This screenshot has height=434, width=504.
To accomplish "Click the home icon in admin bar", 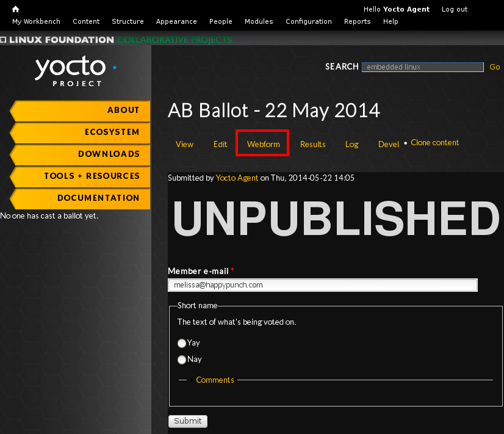I will [15, 9].
